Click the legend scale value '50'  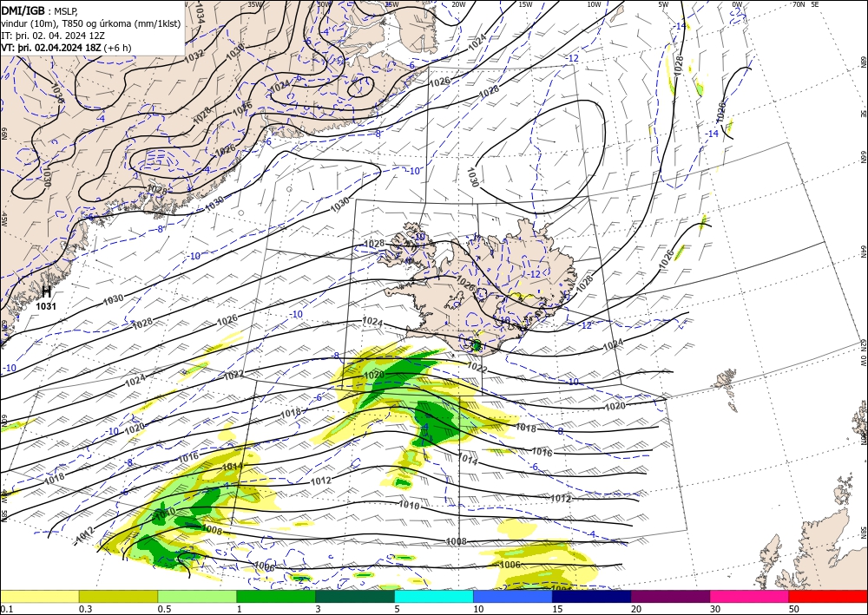pos(794,609)
